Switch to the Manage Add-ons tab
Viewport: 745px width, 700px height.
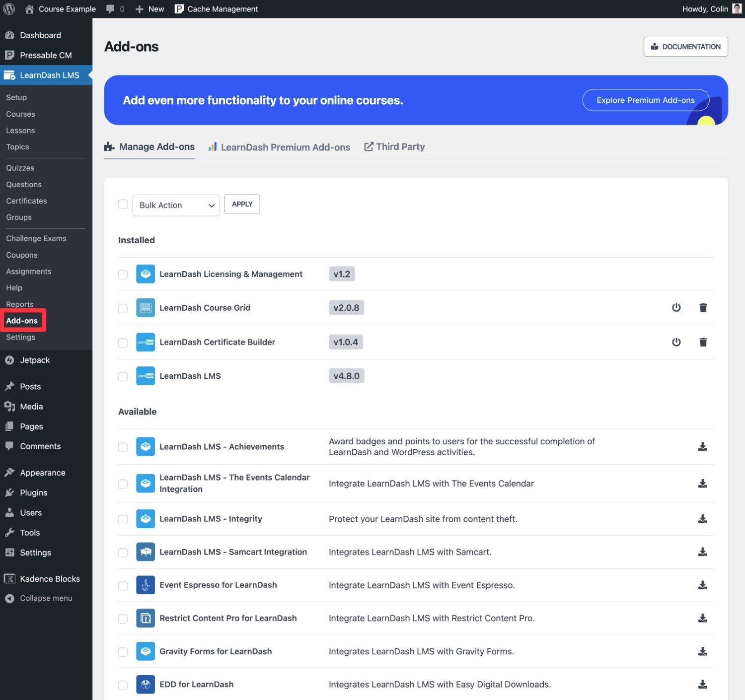tap(149, 147)
